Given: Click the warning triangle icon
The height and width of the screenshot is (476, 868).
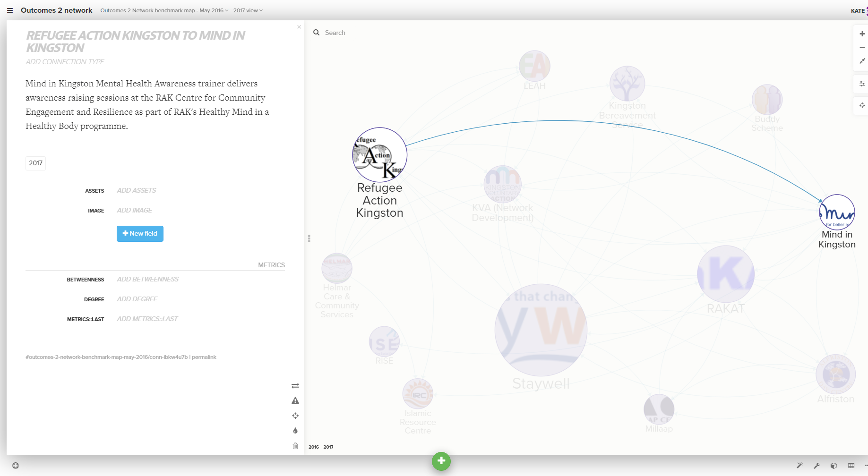Looking at the screenshot, I should coord(295,400).
